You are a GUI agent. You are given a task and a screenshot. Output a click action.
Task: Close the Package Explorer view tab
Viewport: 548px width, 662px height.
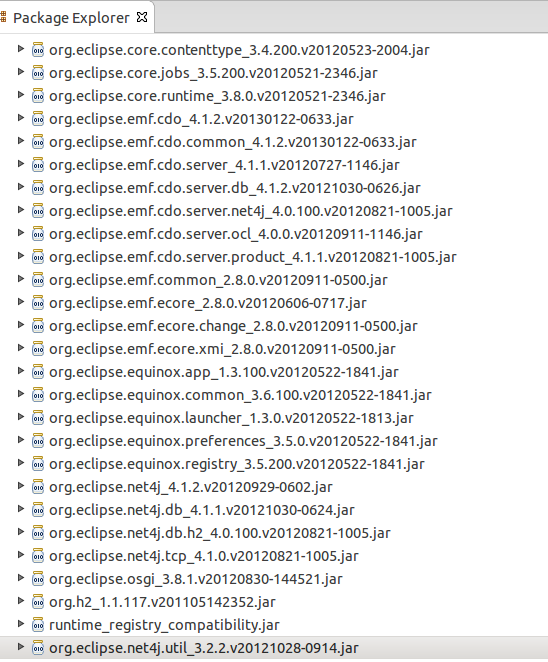click(x=142, y=17)
